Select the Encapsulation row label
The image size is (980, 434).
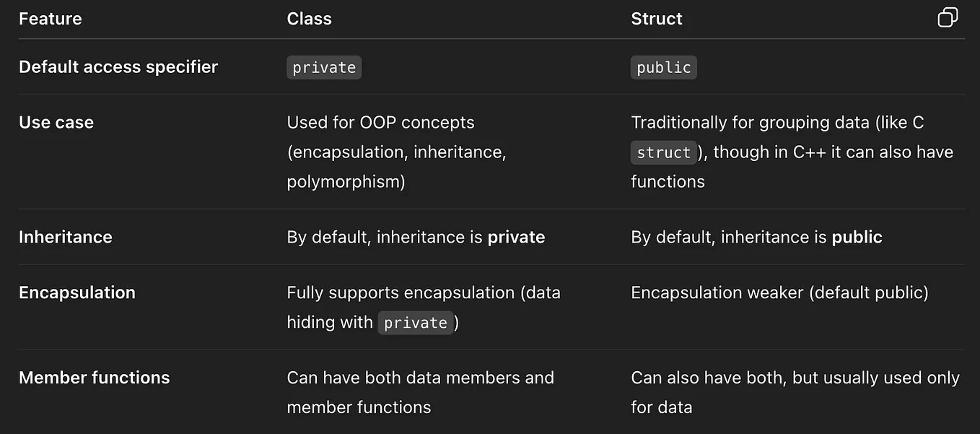[x=77, y=293]
